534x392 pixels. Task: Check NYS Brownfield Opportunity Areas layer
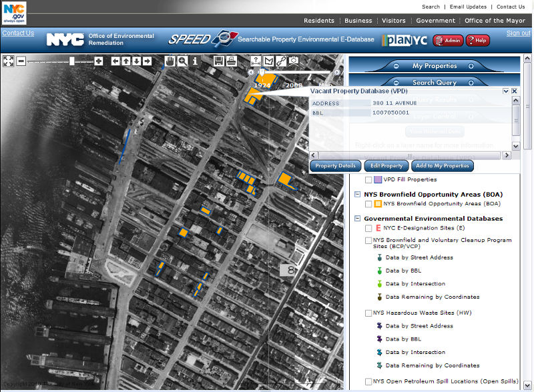(368, 204)
